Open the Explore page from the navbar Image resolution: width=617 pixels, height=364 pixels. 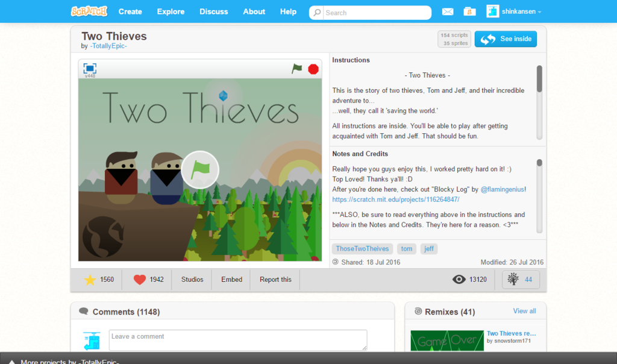[x=171, y=11]
